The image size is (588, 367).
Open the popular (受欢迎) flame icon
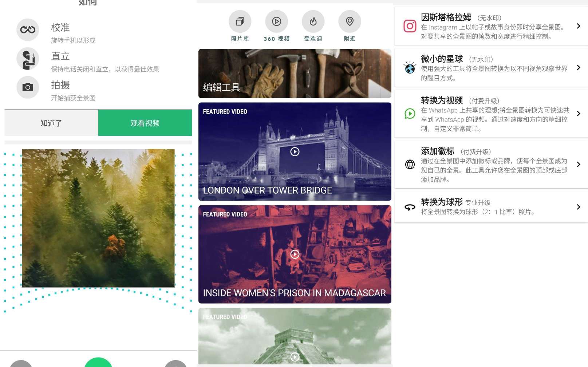coord(313,21)
